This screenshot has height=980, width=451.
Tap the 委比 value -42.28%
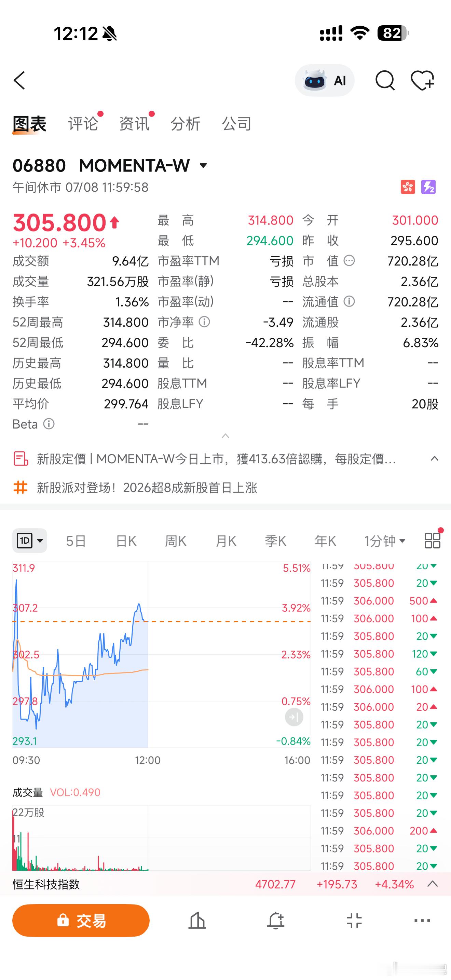[x=269, y=342]
